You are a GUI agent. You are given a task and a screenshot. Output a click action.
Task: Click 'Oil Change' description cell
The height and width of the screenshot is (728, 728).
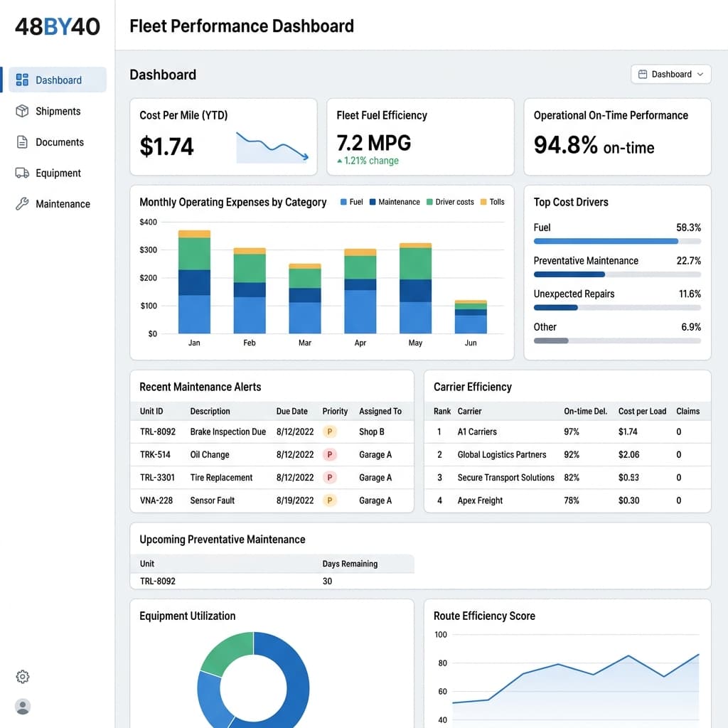(x=210, y=454)
